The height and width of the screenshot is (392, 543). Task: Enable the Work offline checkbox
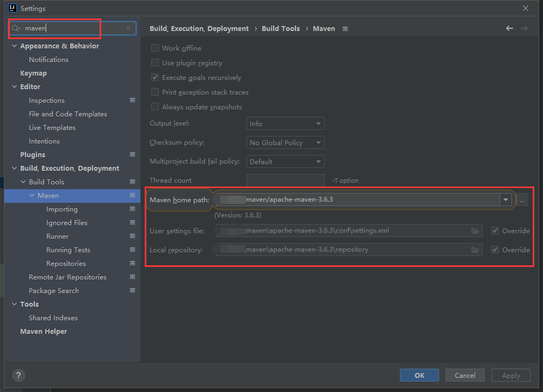tap(155, 48)
